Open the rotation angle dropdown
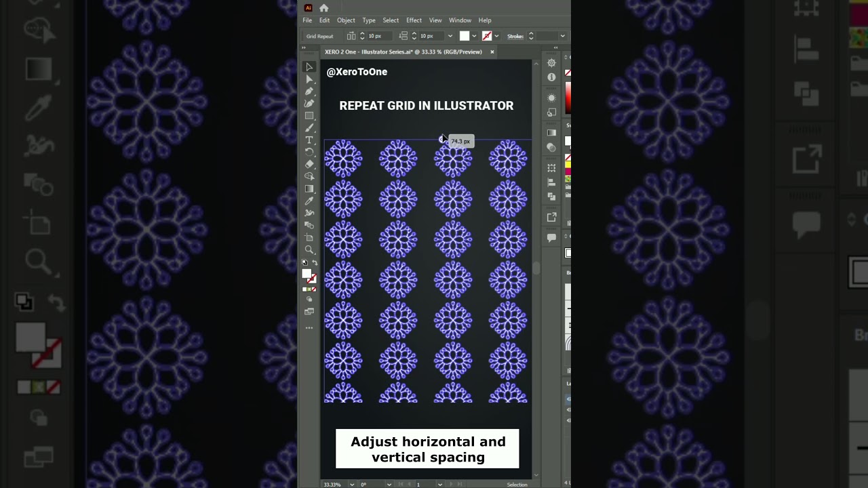Screen dimensions: 868x488 point(389,485)
